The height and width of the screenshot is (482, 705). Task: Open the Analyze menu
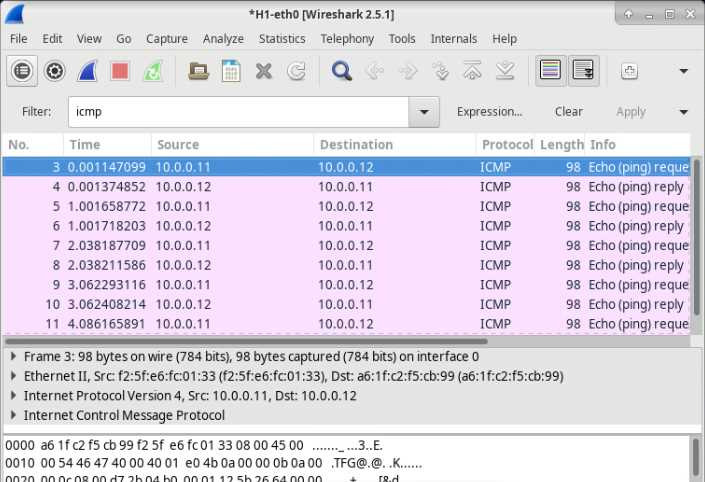point(223,39)
